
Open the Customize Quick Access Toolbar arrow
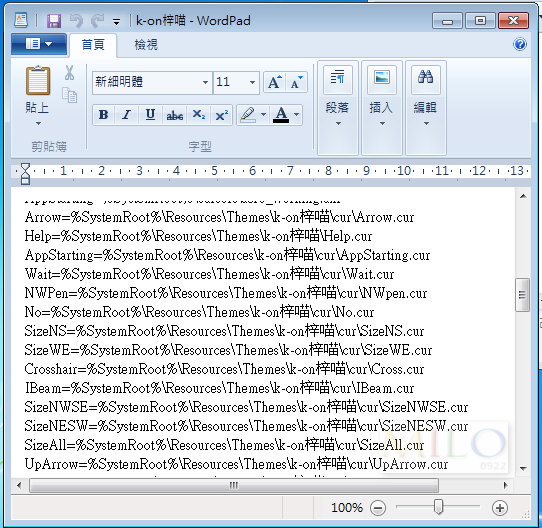(116, 22)
